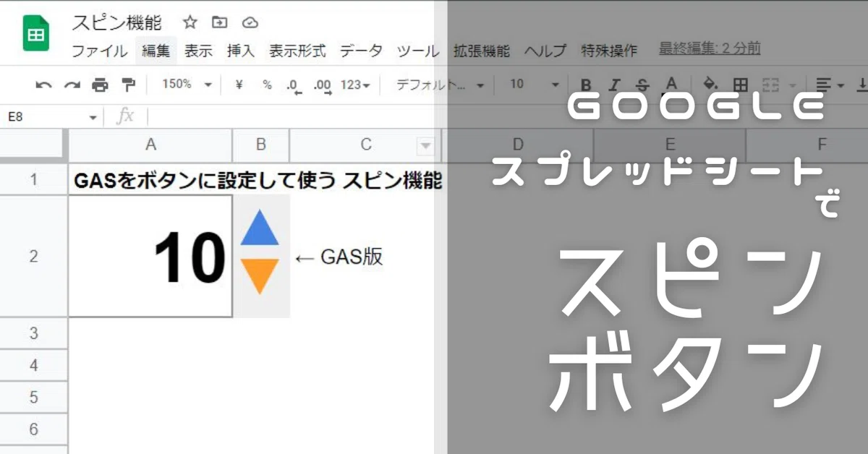This screenshot has height=454, width=868.
Task: Click the orange down spin triangle
Action: click(259, 275)
